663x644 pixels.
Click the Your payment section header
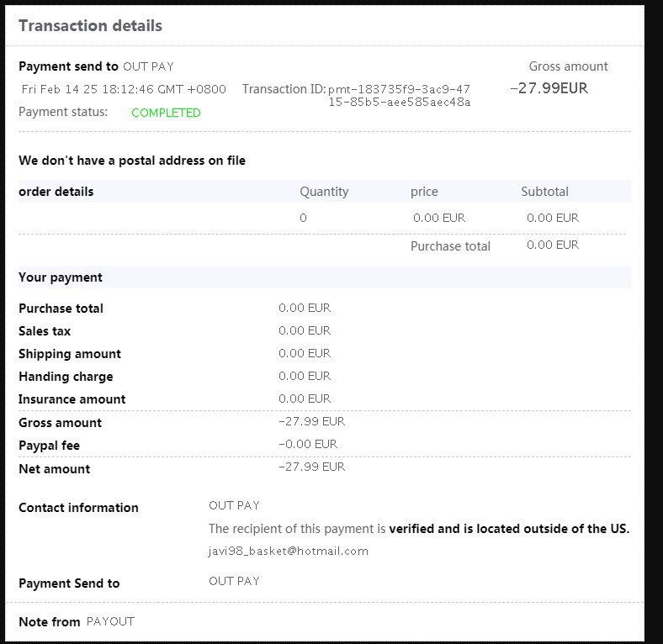[x=61, y=277]
